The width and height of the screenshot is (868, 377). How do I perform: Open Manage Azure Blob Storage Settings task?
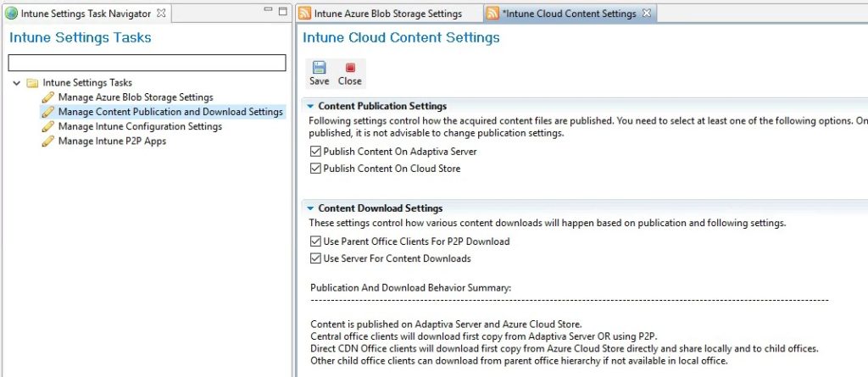tap(136, 97)
